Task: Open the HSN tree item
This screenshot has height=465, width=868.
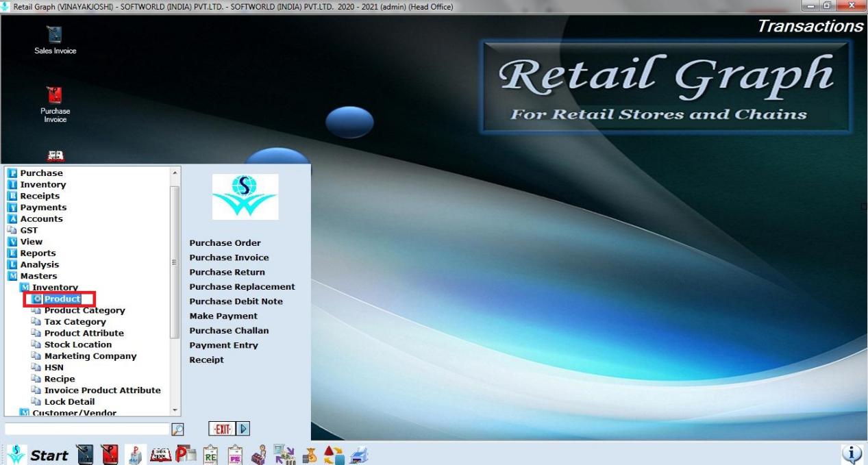Action: coord(53,368)
